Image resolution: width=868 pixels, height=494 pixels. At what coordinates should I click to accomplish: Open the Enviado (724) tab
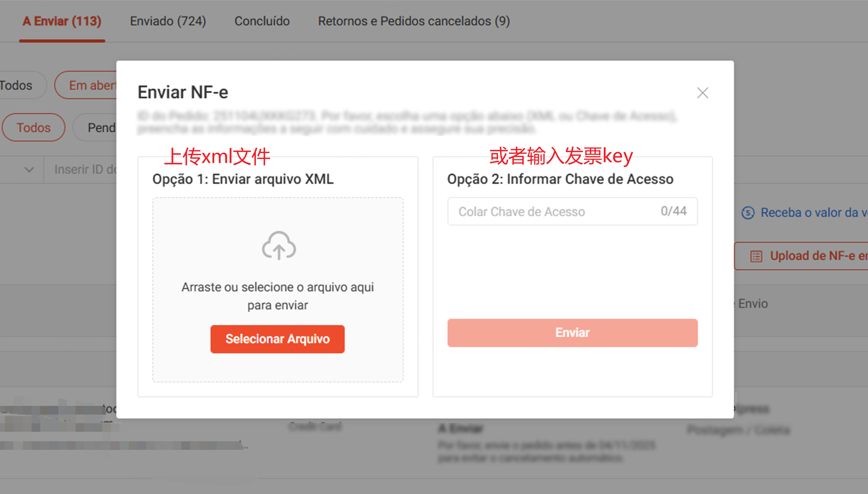[168, 21]
